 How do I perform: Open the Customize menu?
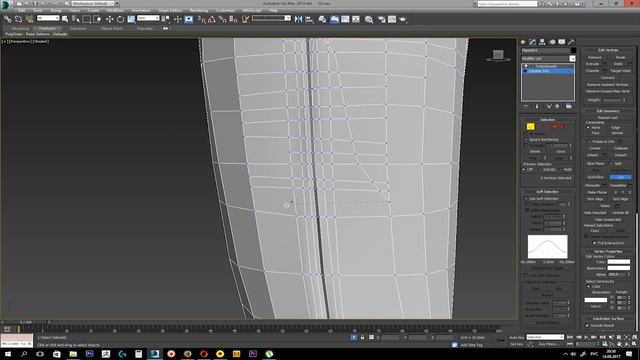[225, 10]
